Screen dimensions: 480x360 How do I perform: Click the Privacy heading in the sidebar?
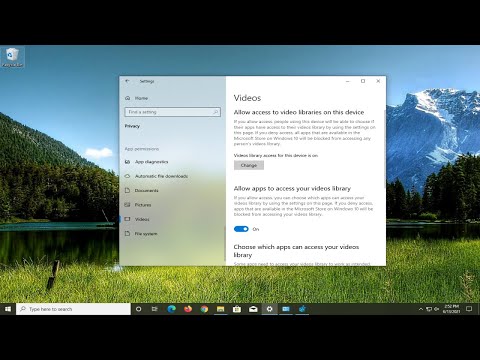pos(132,126)
